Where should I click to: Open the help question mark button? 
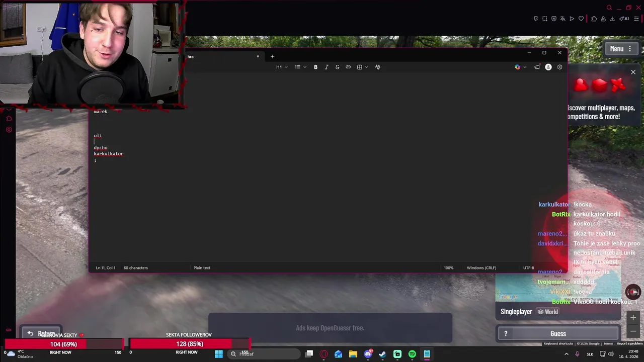(x=506, y=334)
